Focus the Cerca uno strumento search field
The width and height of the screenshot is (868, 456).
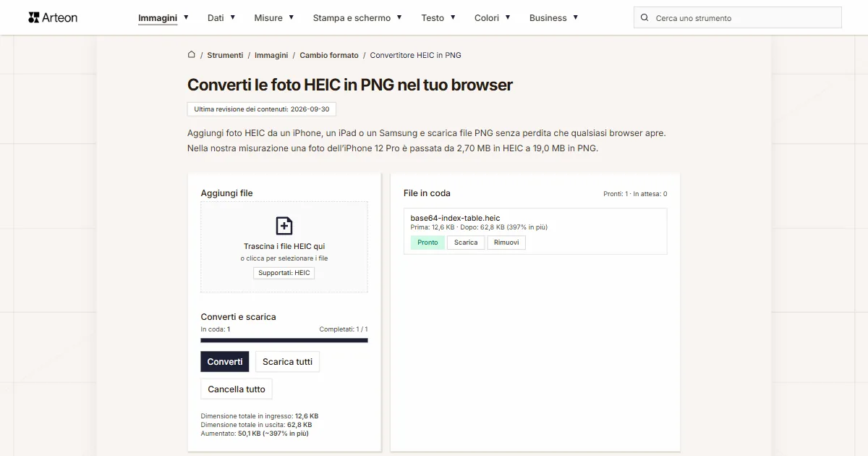(x=738, y=17)
